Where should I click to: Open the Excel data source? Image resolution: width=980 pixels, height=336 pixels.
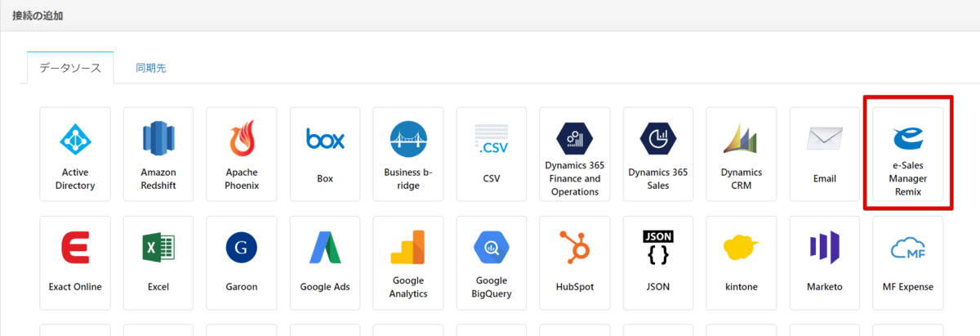point(158,262)
